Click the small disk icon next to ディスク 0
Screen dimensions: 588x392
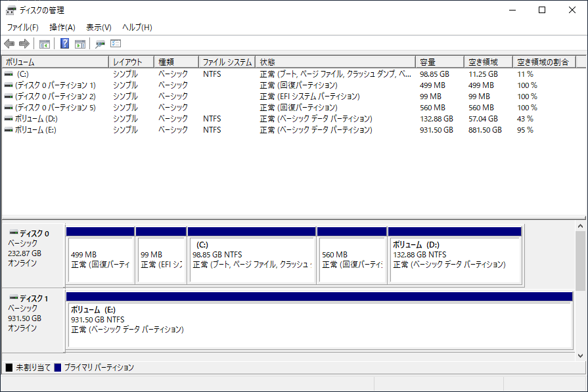pyautogui.click(x=14, y=232)
